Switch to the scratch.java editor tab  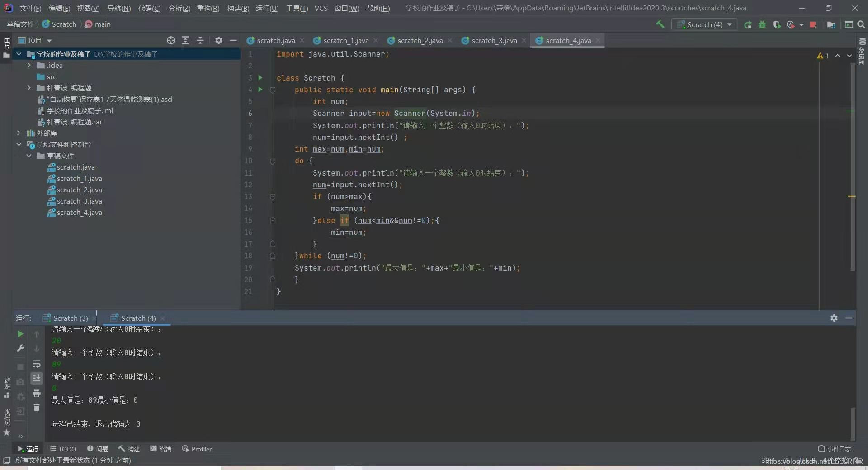[276, 40]
